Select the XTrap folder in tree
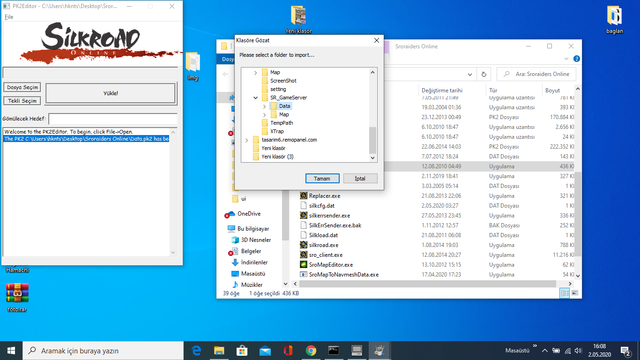Screen dimensions: 640x360 click(277, 131)
